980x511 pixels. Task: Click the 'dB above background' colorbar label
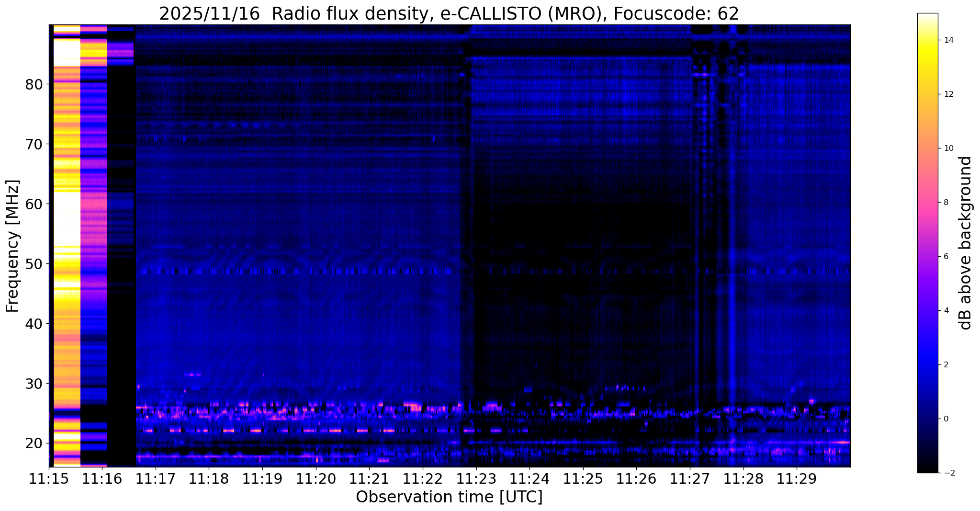point(966,243)
